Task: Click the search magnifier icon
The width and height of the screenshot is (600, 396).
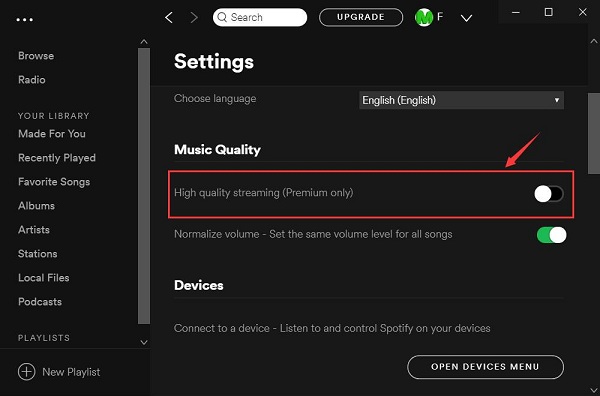Action: coord(222,17)
